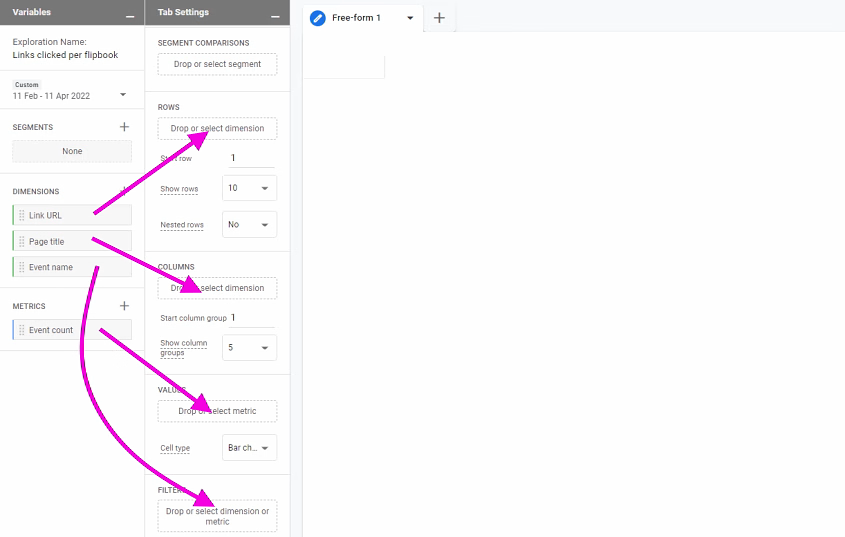Click the Variables panel header

72,12
